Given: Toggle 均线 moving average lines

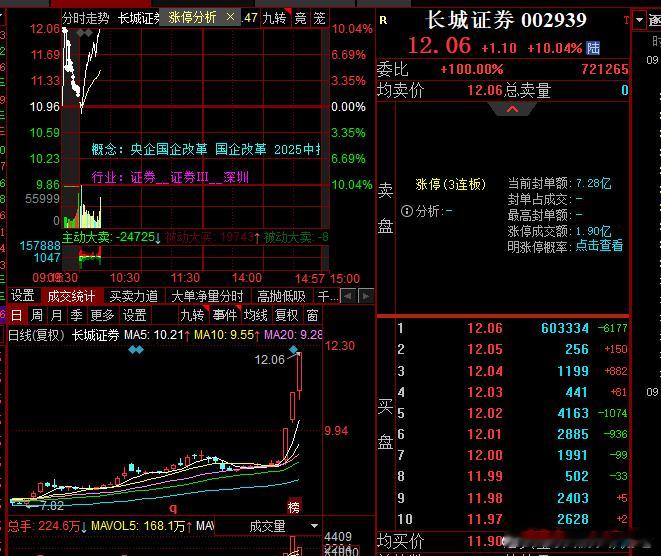Looking at the screenshot, I should (255, 315).
